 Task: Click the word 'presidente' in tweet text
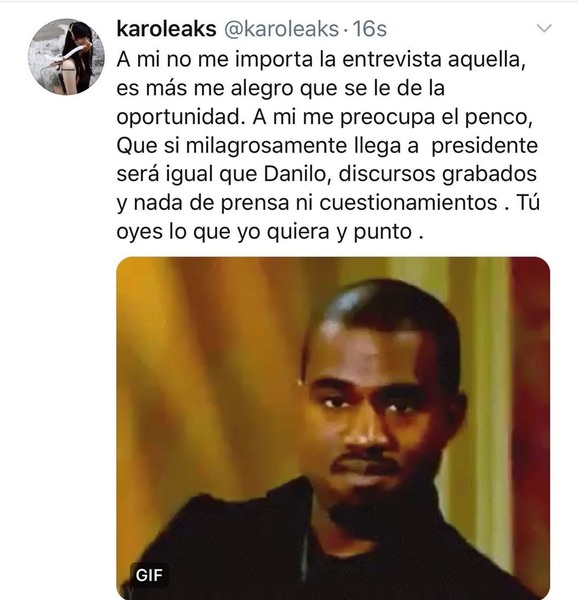coord(485,145)
